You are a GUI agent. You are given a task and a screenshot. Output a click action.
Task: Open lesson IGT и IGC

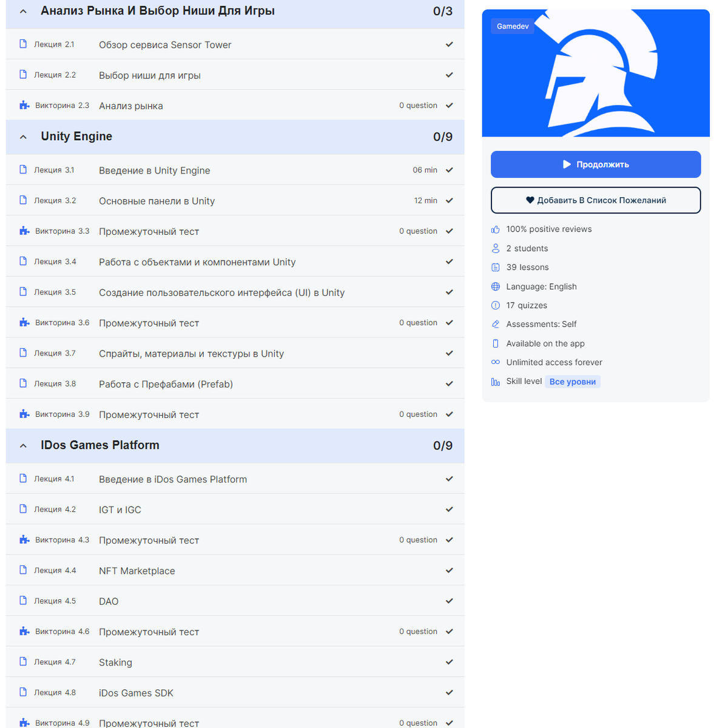click(x=120, y=510)
